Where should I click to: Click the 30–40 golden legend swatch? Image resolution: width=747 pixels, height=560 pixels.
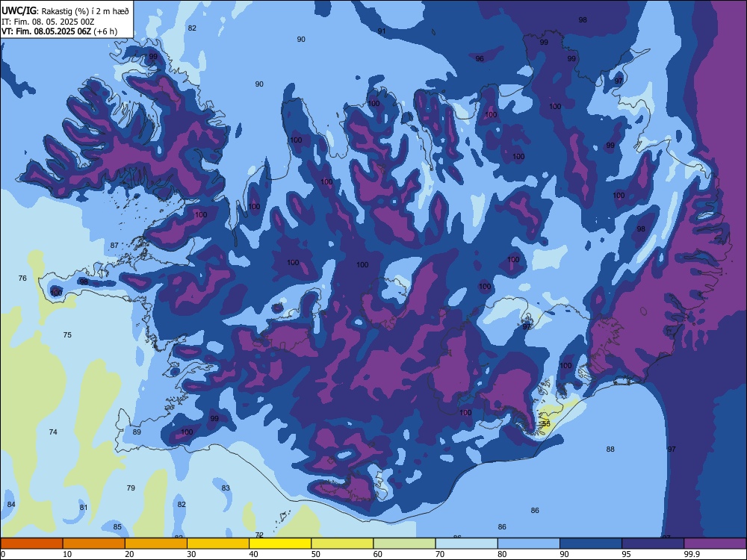point(218,544)
